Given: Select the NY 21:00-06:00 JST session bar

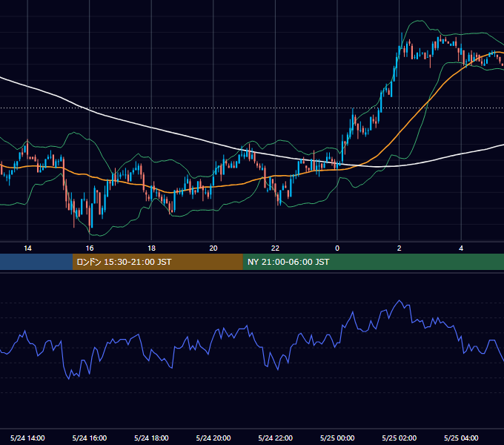Looking at the screenshot, I should click(x=373, y=262).
